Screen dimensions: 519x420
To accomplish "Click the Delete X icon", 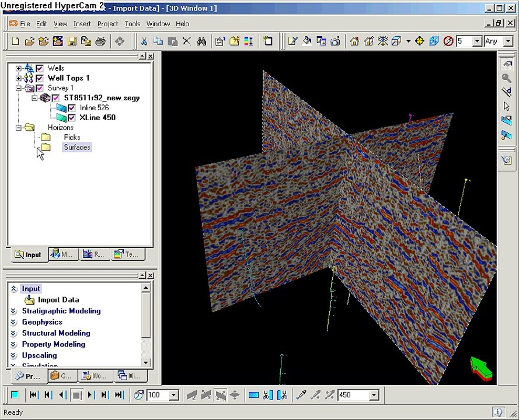I will click(x=187, y=41).
